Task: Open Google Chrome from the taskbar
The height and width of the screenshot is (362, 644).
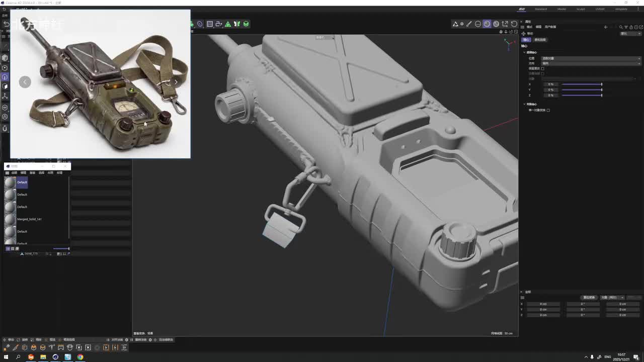Action: pos(80,357)
